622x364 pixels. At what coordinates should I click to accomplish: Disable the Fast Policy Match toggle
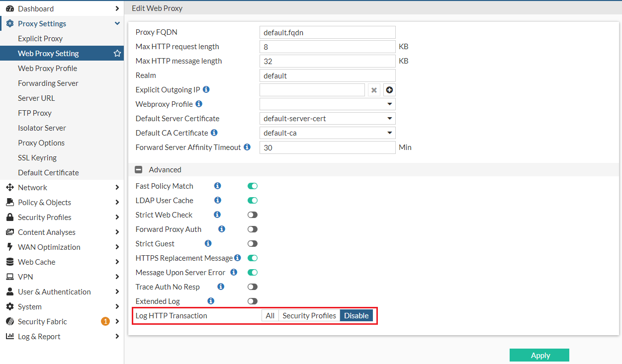pyautogui.click(x=253, y=186)
